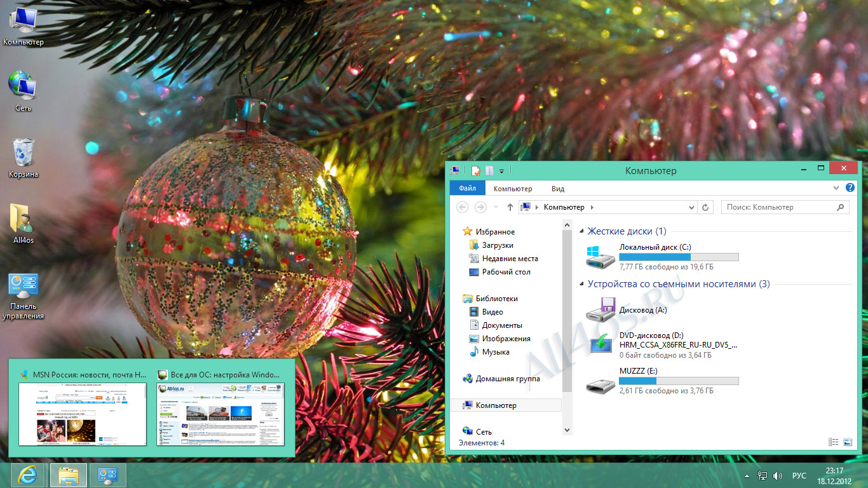Select Загрузки in navigation pane

(x=491, y=245)
